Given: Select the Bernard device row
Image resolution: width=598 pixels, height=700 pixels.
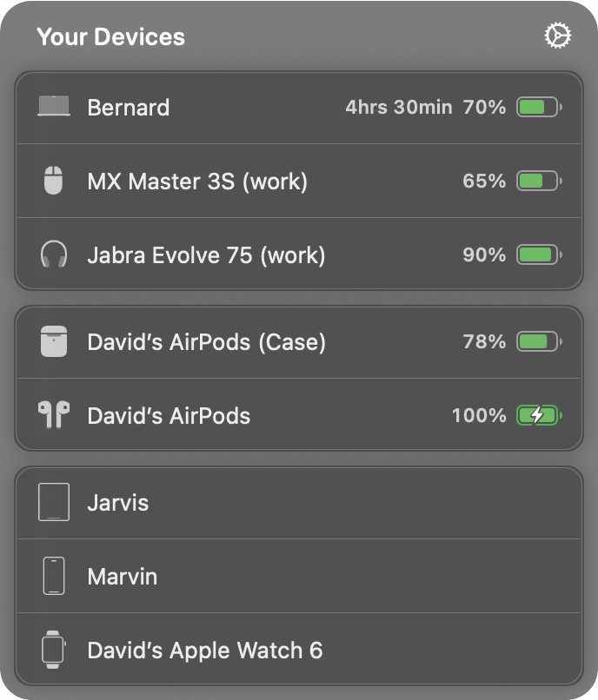Looking at the screenshot, I should [299, 107].
